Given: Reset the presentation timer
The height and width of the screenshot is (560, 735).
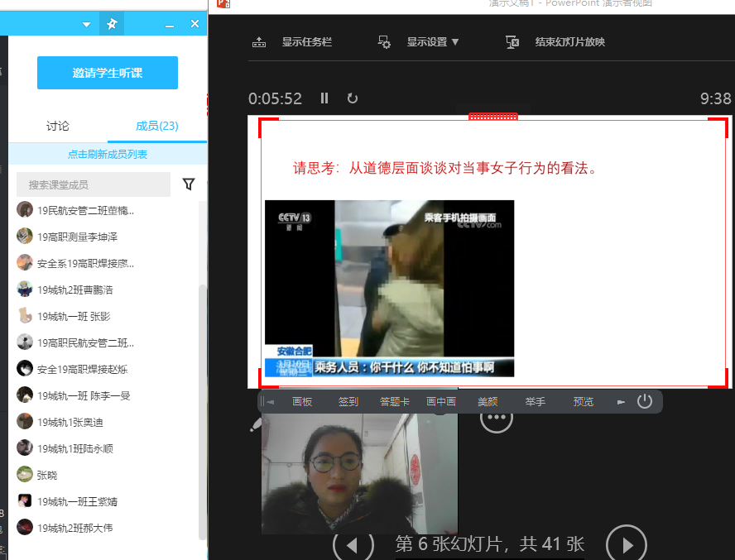Looking at the screenshot, I should [353, 98].
